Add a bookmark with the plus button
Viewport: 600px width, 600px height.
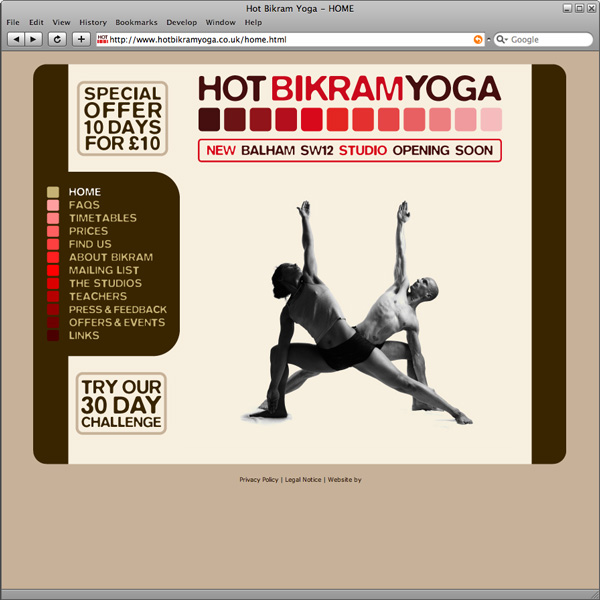pyautogui.click(x=81, y=39)
